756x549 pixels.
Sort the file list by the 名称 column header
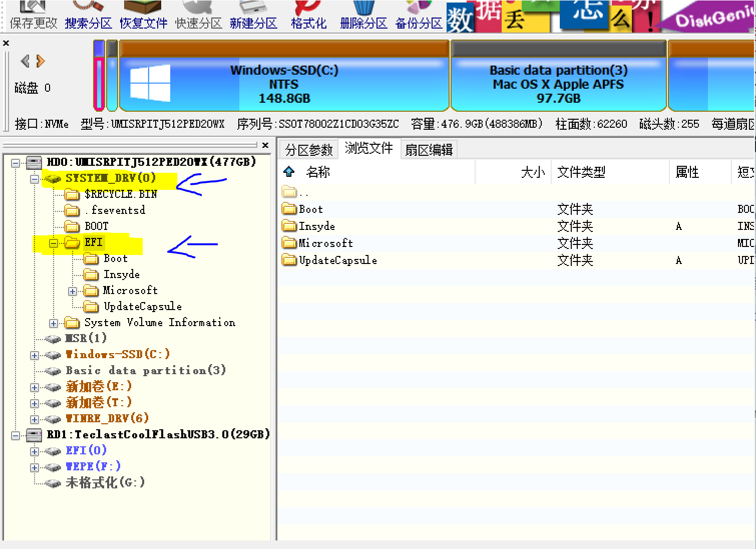point(318,172)
